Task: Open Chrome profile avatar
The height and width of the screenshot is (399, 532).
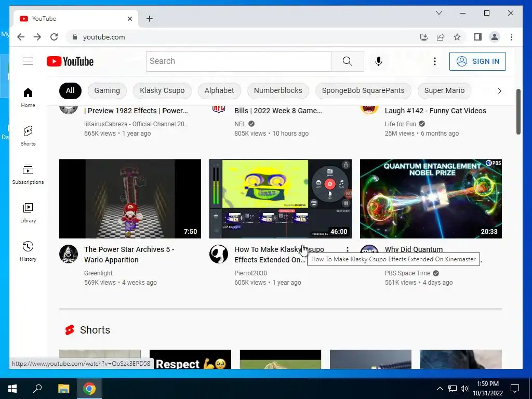Action: [x=495, y=37]
